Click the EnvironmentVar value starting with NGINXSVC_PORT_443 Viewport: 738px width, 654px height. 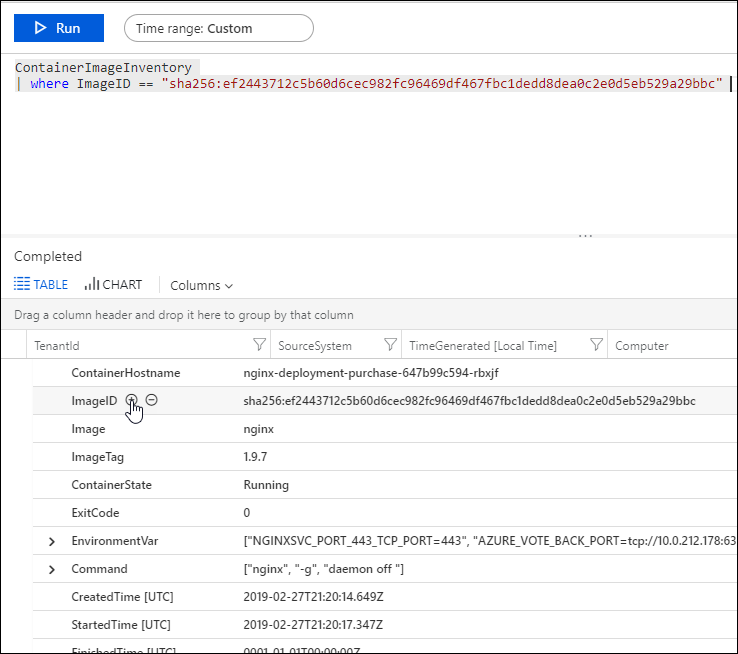click(489, 541)
